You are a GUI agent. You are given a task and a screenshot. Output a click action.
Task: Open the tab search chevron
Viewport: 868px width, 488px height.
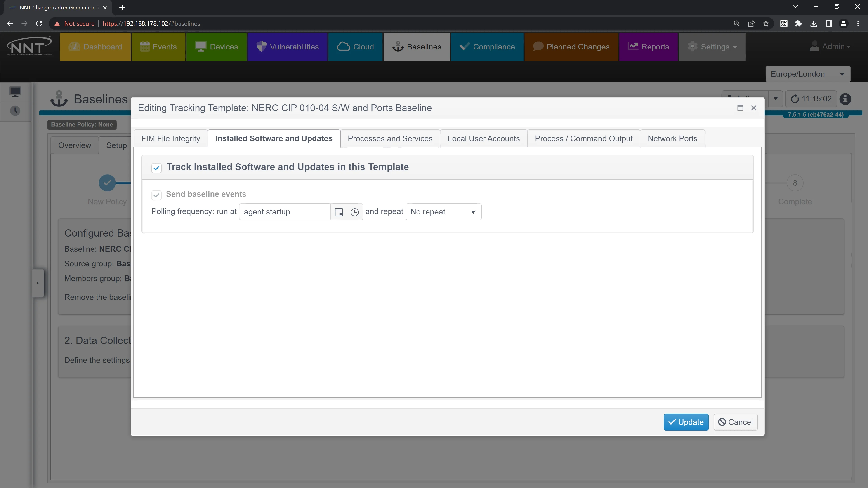click(x=795, y=7)
